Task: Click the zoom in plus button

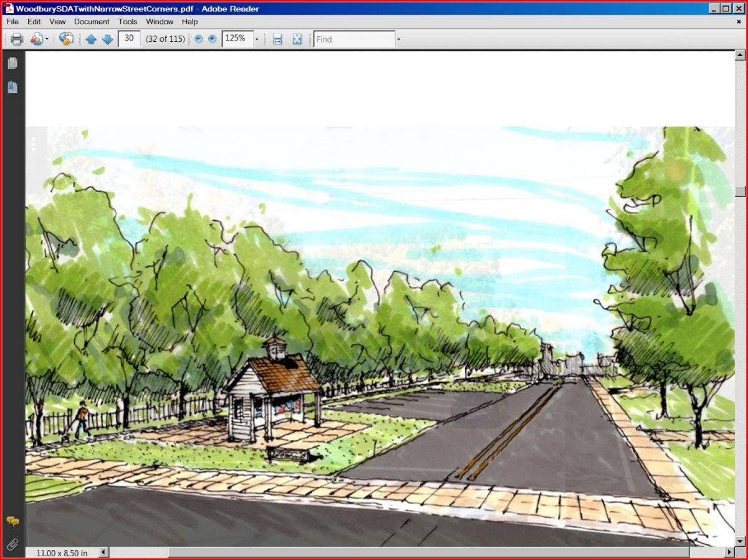Action: (211, 39)
